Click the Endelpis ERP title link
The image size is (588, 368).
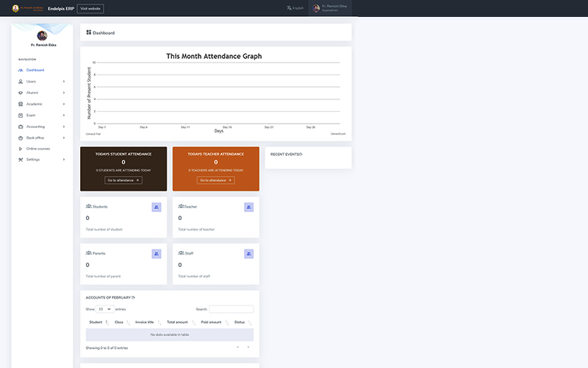[61, 8]
